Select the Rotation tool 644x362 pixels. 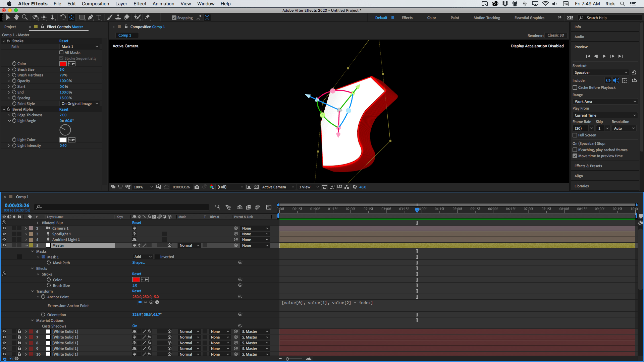click(x=63, y=17)
